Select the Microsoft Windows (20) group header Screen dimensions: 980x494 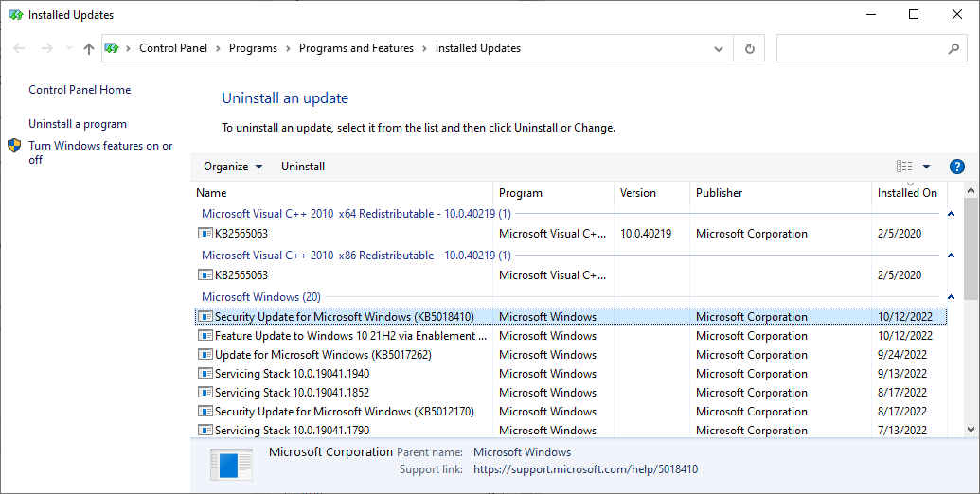tap(261, 297)
